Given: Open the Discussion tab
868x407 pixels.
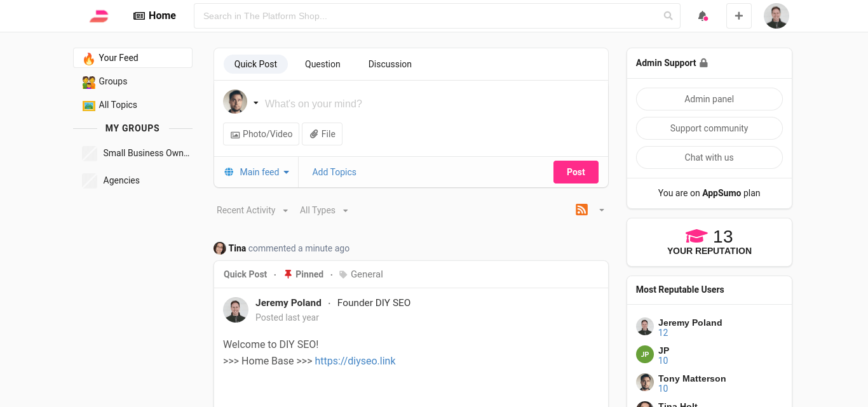Looking at the screenshot, I should pos(390,63).
